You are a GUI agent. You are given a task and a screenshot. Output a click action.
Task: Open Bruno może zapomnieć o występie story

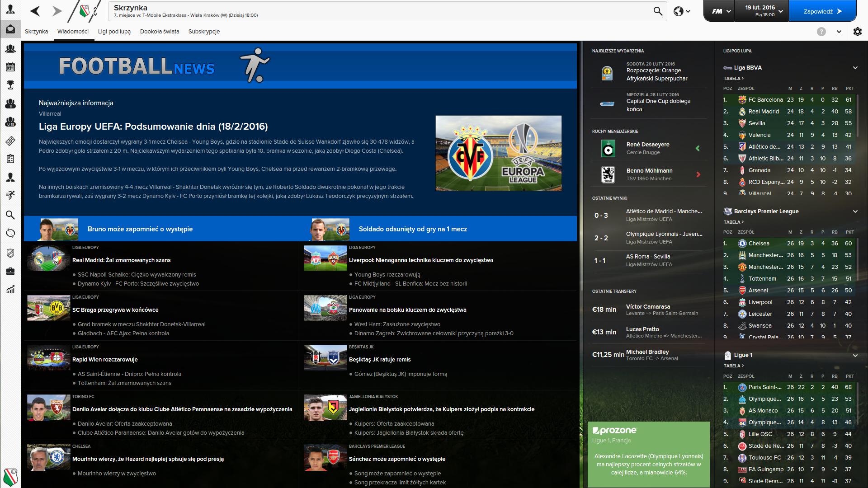click(x=140, y=229)
